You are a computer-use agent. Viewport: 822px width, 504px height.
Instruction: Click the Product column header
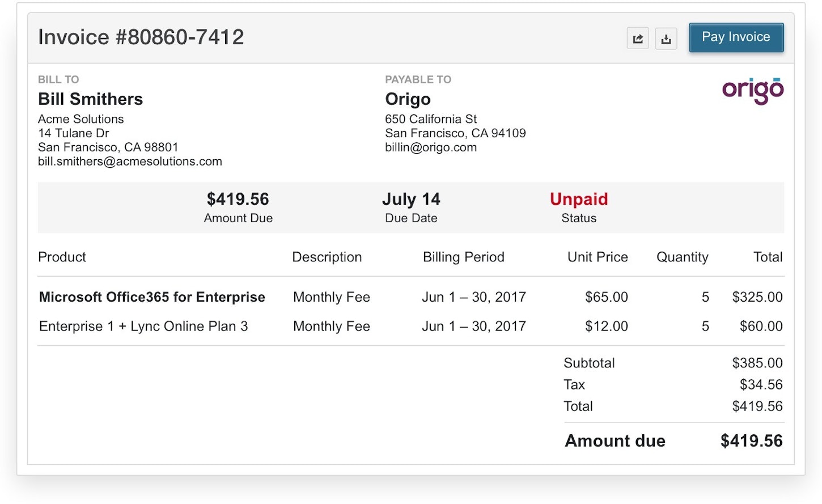(x=62, y=257)
